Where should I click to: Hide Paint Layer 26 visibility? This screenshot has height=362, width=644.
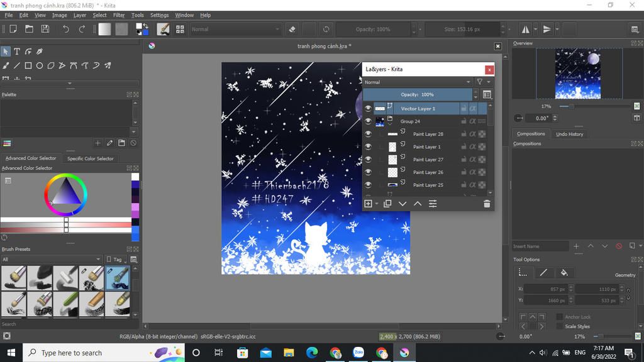[368, 172]
